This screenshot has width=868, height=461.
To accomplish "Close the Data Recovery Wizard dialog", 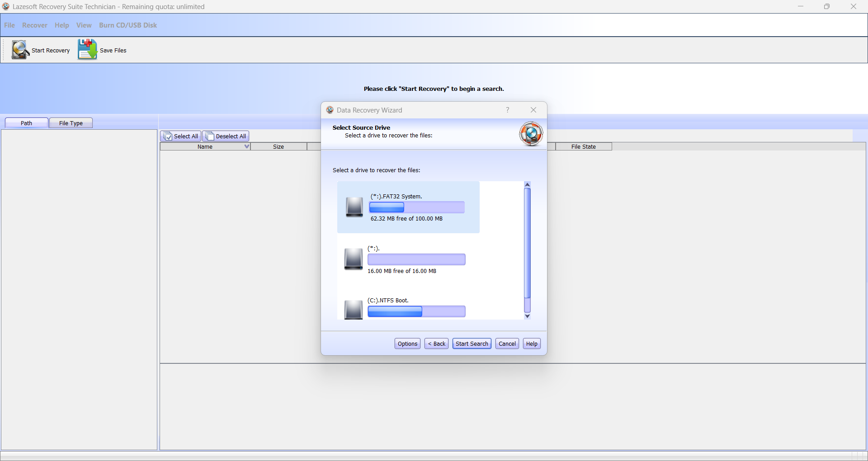I will click(533, 110).
